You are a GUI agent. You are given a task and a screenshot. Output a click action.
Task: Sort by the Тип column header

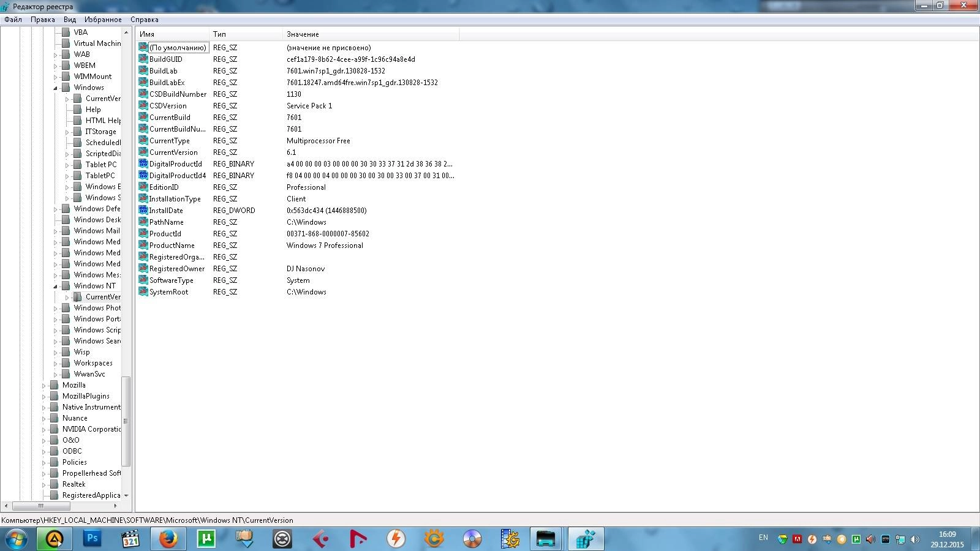click(246, 34)
